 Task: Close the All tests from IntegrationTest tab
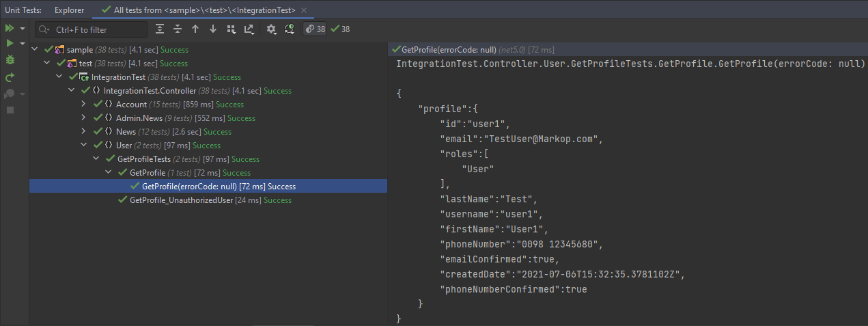click(303, 10)
